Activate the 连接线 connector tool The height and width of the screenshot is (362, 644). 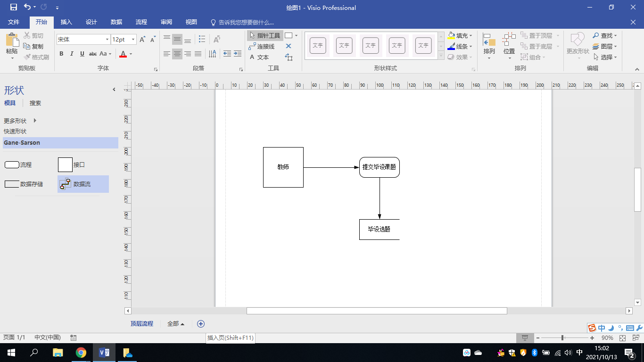262,46
